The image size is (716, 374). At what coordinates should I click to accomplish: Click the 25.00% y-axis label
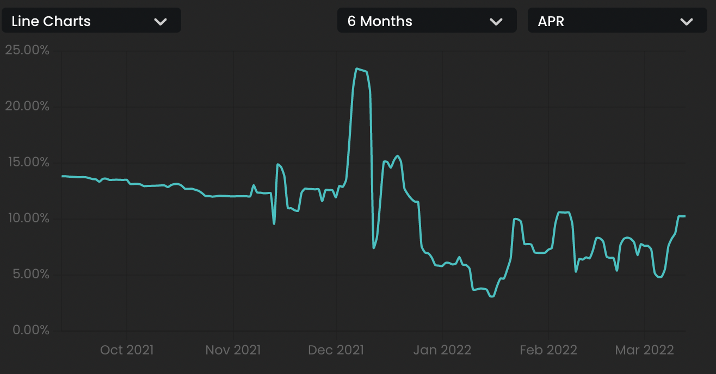coord(27,50)
